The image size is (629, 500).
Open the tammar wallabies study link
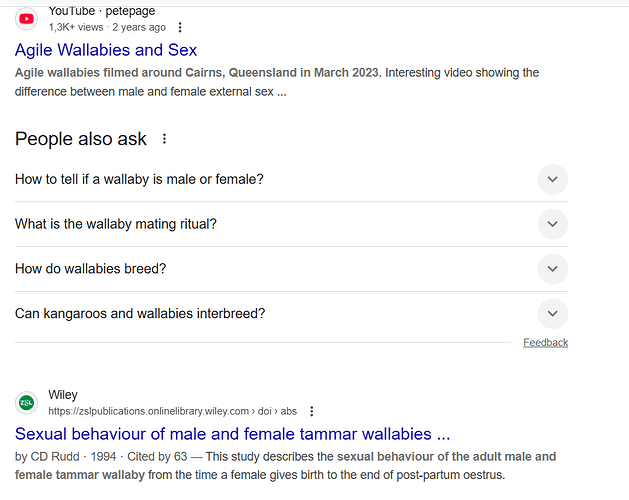tap(232, 434)
